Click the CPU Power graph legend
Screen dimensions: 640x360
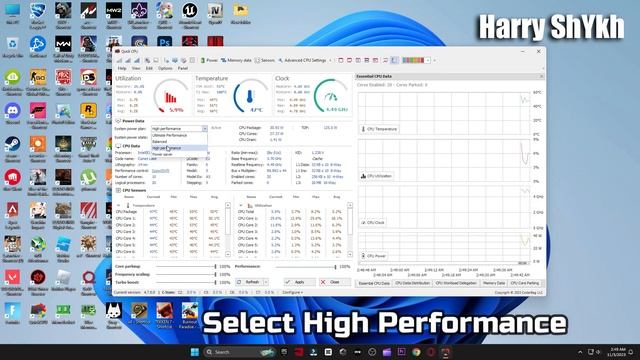(x=374, y=256)
